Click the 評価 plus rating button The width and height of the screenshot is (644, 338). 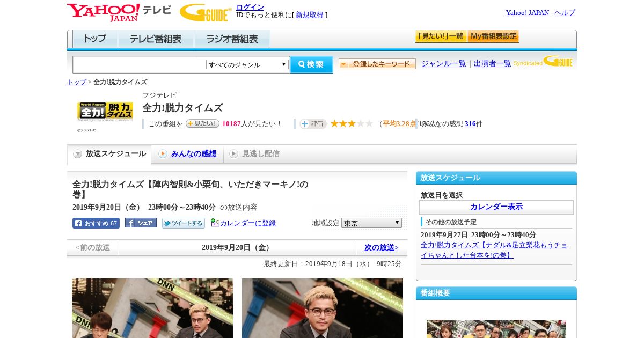click(313, 124)
